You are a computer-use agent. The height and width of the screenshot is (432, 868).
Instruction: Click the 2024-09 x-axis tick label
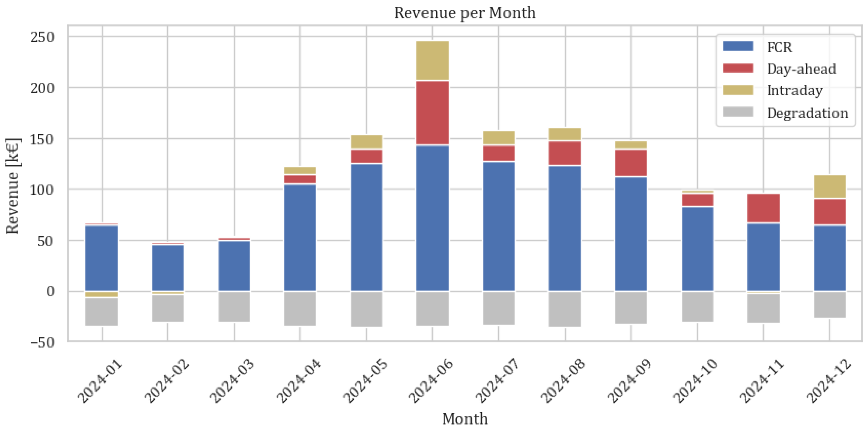[630, 381]
